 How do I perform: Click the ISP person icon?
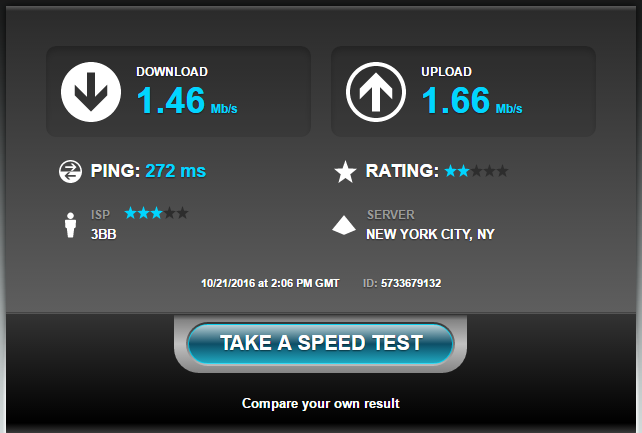point(70,225)
